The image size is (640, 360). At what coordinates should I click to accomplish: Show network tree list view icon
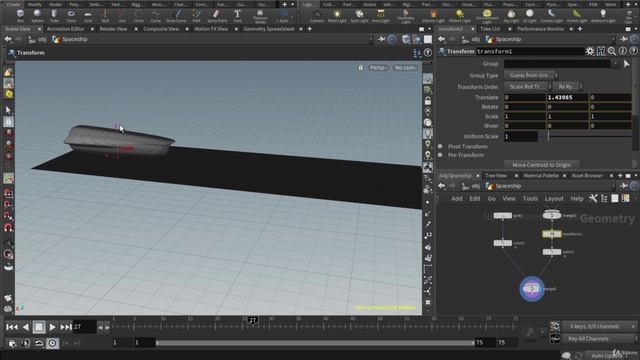(x=604, y=198)
